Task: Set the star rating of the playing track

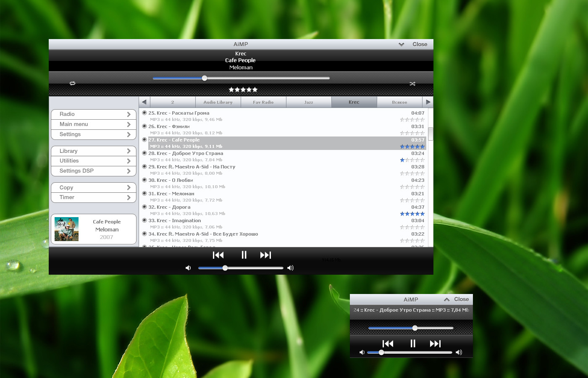Action: 243,89
